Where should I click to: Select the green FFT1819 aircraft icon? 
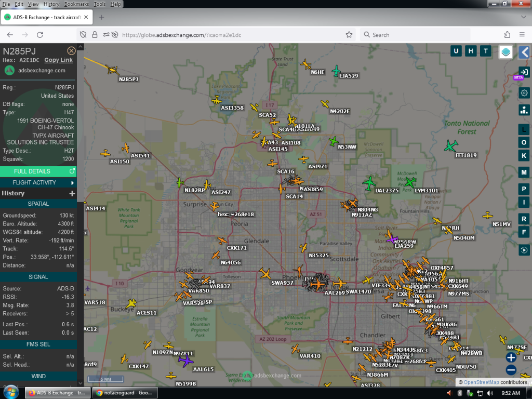(x=450, y=146)
